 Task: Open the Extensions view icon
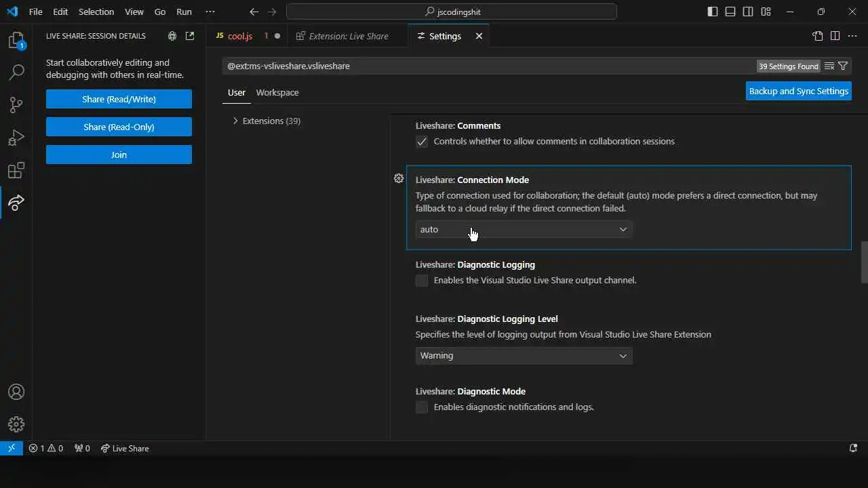click(16, 169)
